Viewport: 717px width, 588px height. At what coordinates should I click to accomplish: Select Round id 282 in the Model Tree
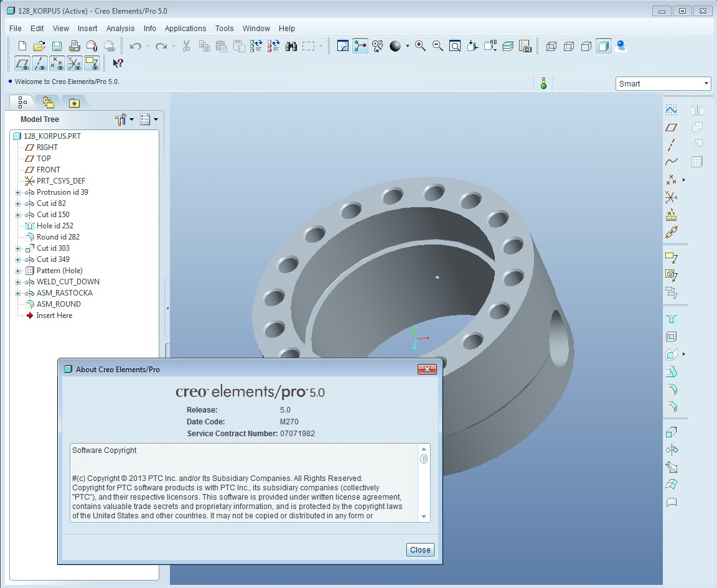coord(58,237)
